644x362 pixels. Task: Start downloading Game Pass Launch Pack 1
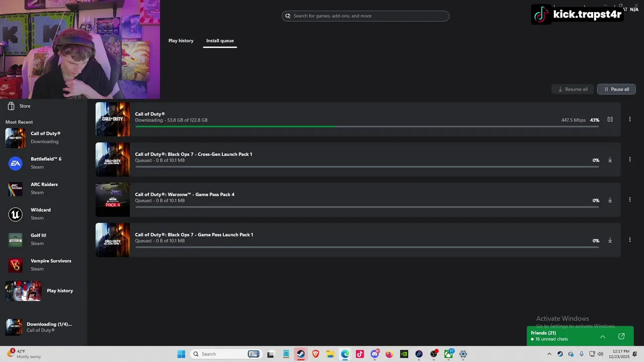point(610,240)
